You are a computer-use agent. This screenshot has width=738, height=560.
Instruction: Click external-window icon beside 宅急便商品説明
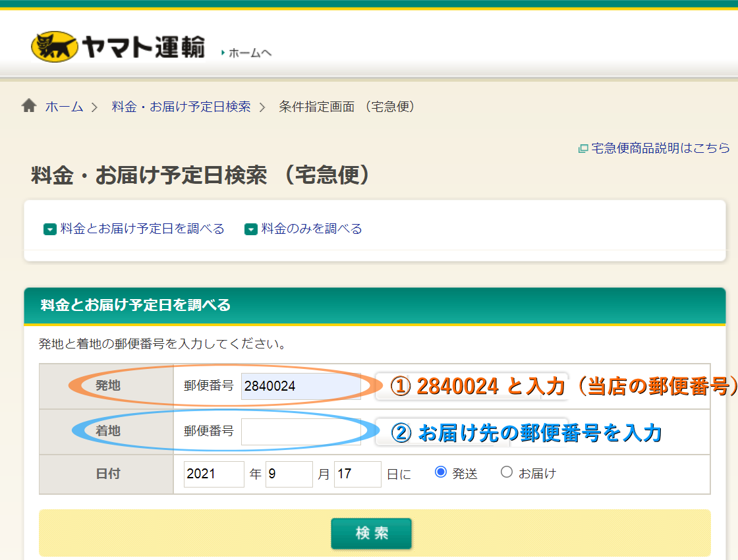pyautogui.click(x=582, y=149)
